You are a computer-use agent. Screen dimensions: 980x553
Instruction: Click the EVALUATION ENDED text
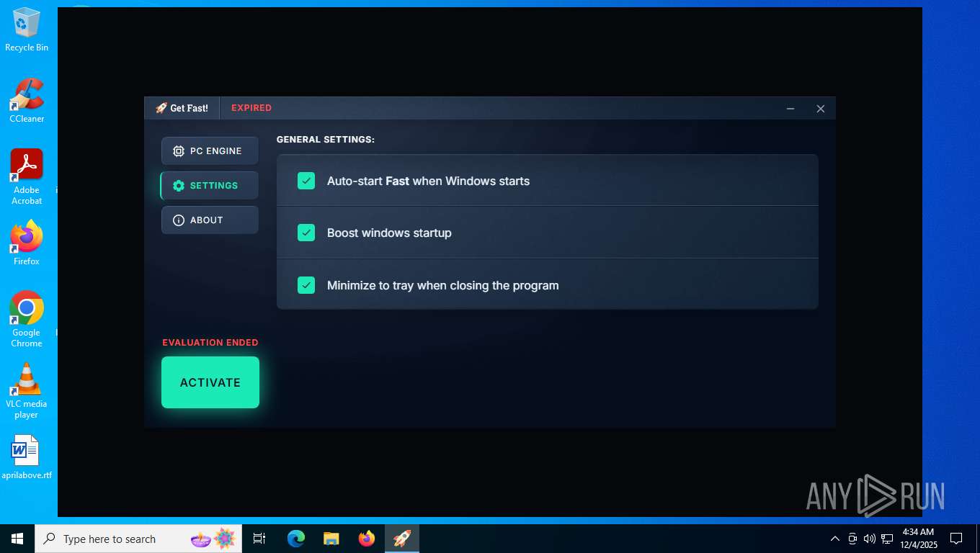[210, 343]
